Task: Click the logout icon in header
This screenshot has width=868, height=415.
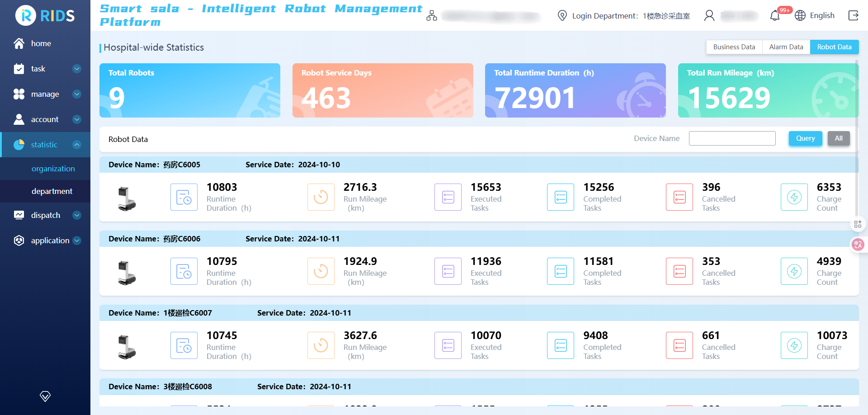Action: pos(853,15)
